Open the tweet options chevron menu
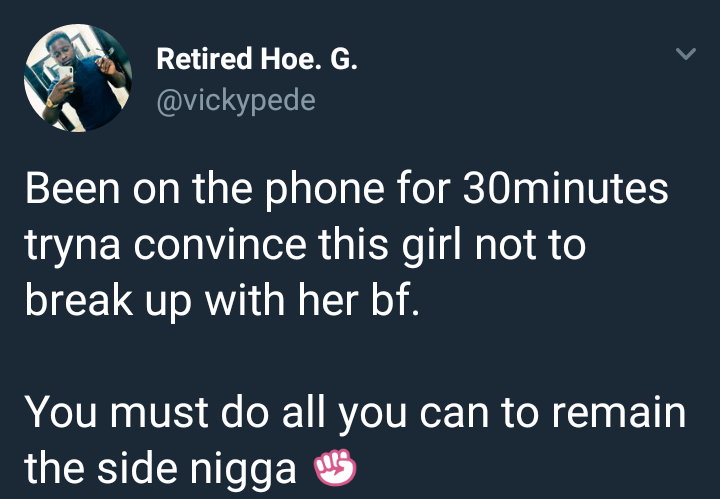 point(686,54)
